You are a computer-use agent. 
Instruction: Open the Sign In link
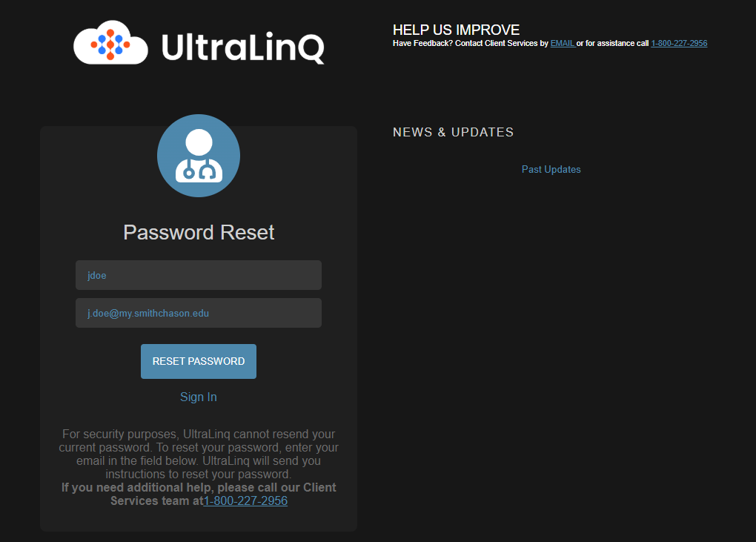[199, 397]
